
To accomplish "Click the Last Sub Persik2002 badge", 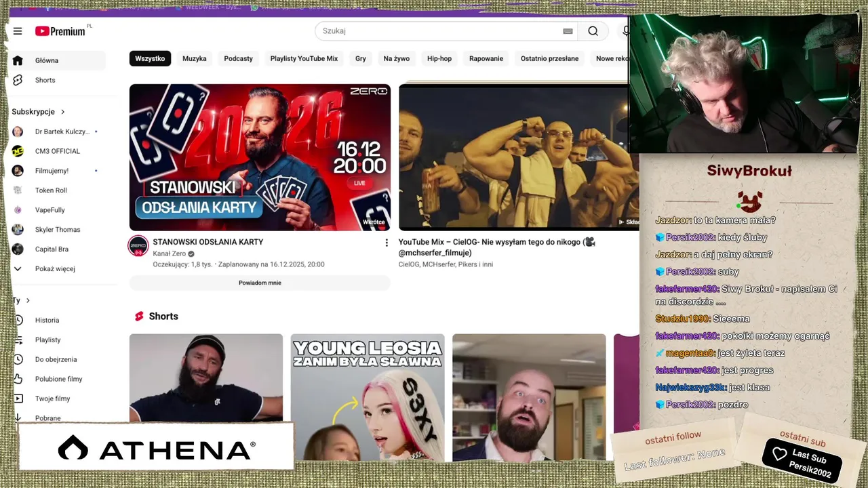I will coord(802,461).
